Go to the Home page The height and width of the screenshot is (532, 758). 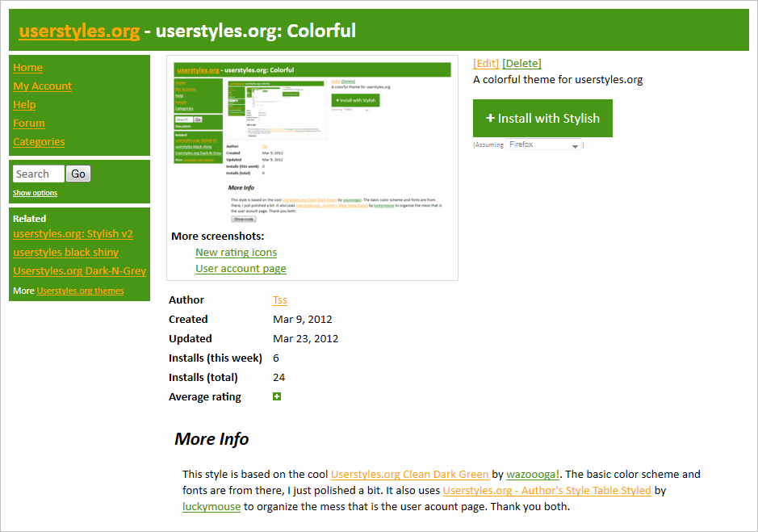pos(27,68)
